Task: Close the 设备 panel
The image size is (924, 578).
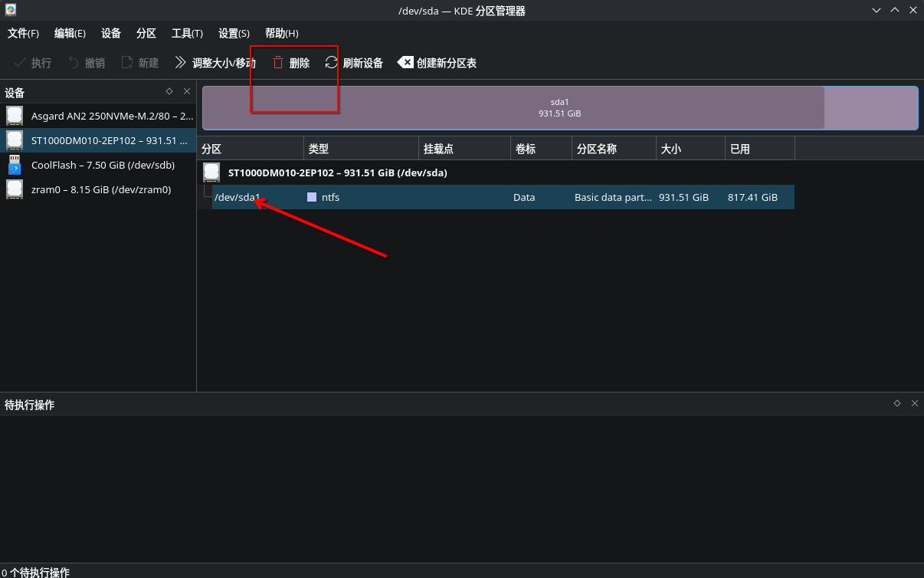Action: [x=186, y=91]
